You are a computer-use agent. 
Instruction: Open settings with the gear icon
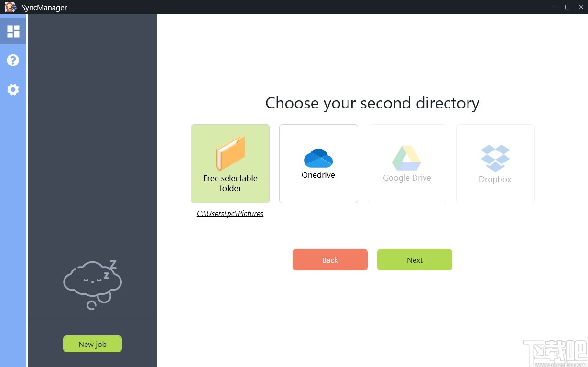pos(12,89)
